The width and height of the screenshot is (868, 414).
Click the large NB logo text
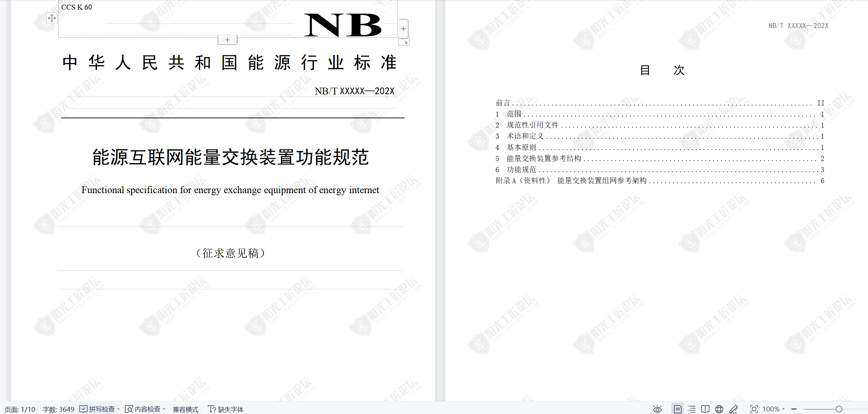[343, 25]
